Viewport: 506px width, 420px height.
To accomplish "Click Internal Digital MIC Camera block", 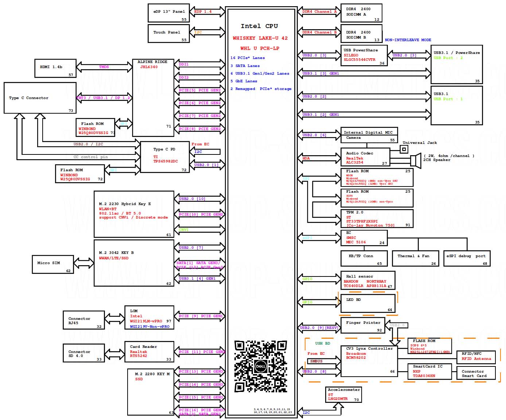I will click(x=369, y=135).
